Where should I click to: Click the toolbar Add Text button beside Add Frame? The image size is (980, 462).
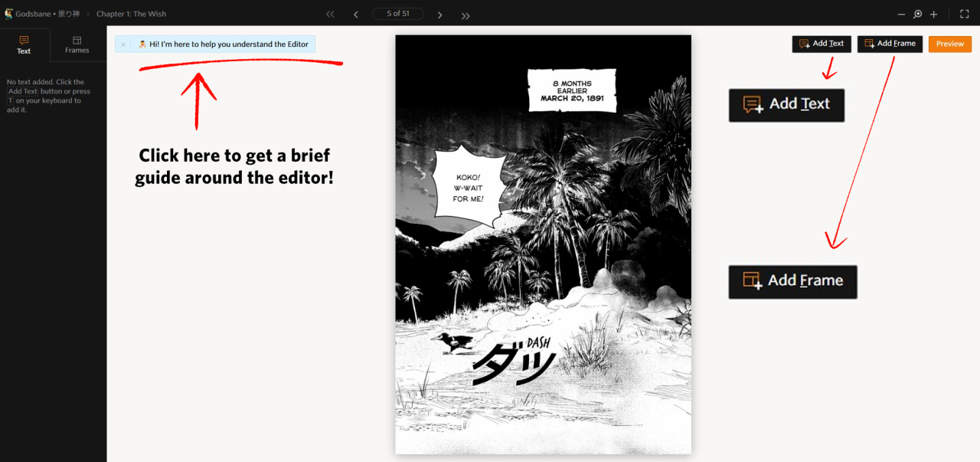coord(822,44)
